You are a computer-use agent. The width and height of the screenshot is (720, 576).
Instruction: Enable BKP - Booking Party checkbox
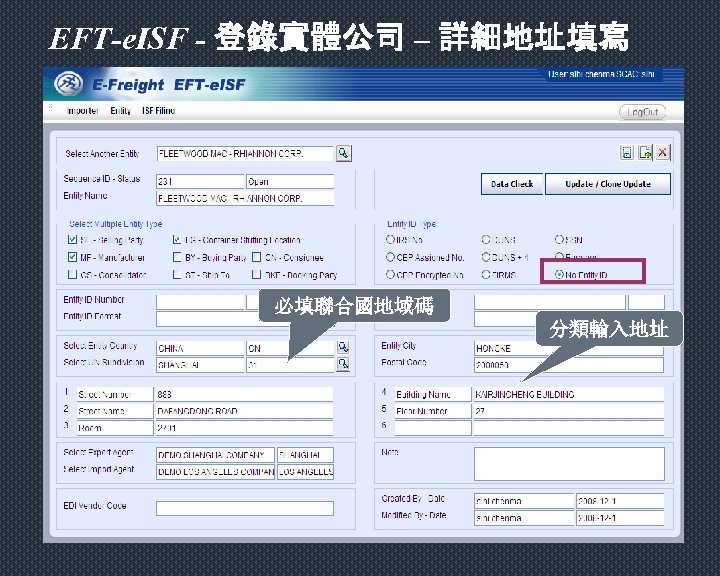click(x=257, y=274)
